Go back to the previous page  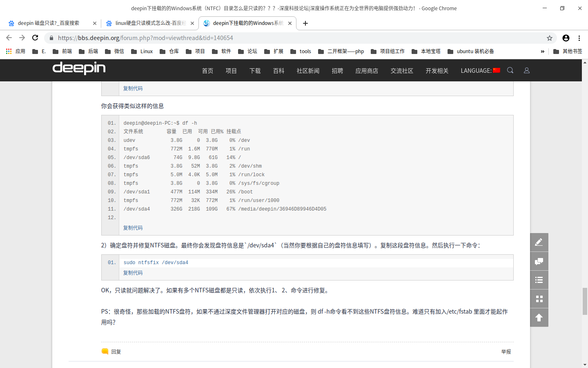pyautogui.click(x=9, y=38)
